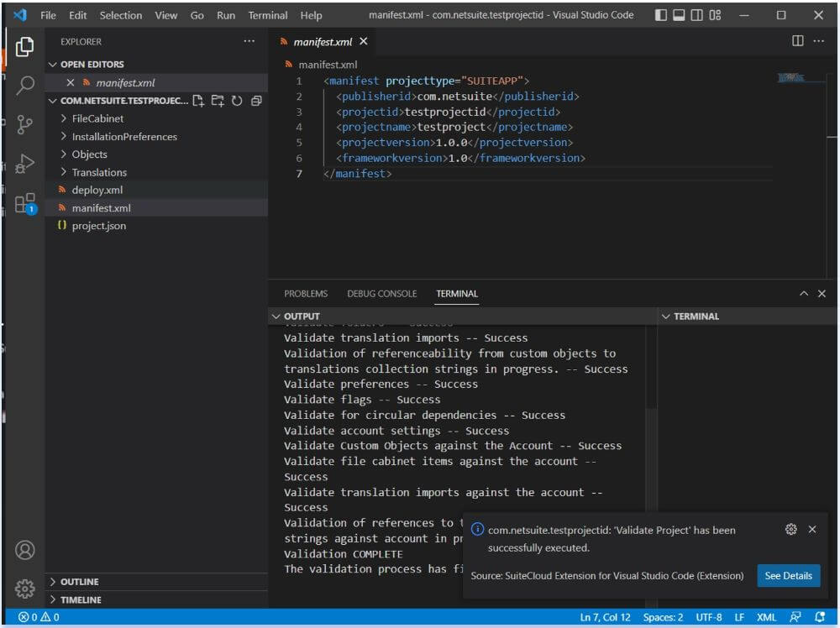Change indentation via Spaces: 2
This screenshot has width=840, height=628.
click(x=663, y=617)
